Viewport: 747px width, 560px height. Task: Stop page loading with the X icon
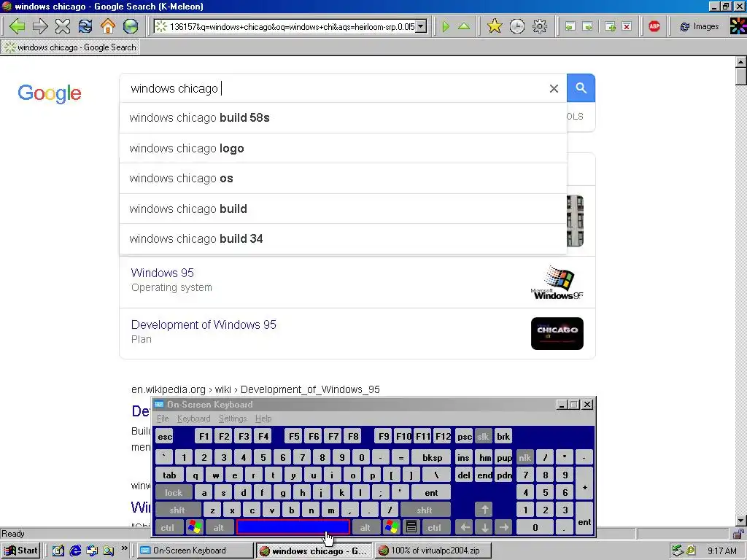[x=63, y=26]
